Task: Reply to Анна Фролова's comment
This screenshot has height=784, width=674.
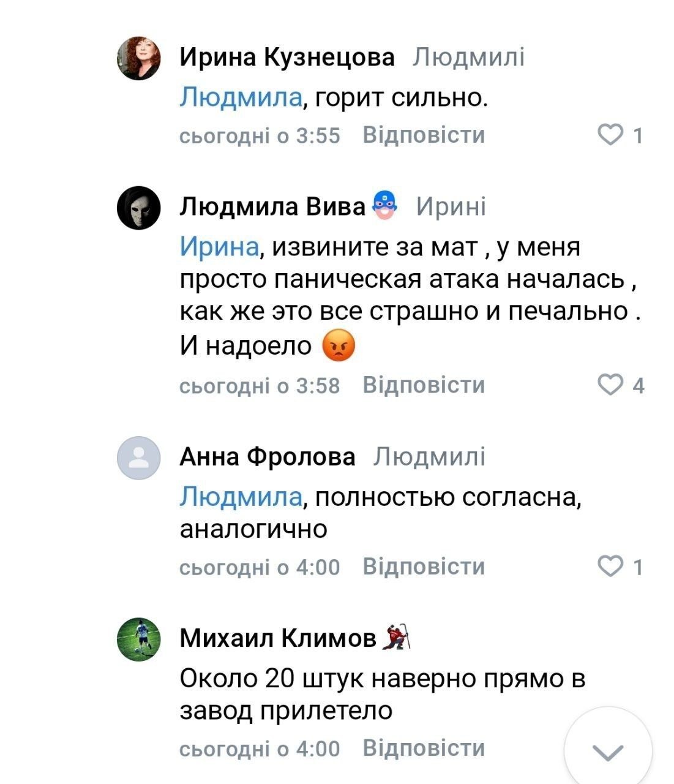Action: coord(424,567)
